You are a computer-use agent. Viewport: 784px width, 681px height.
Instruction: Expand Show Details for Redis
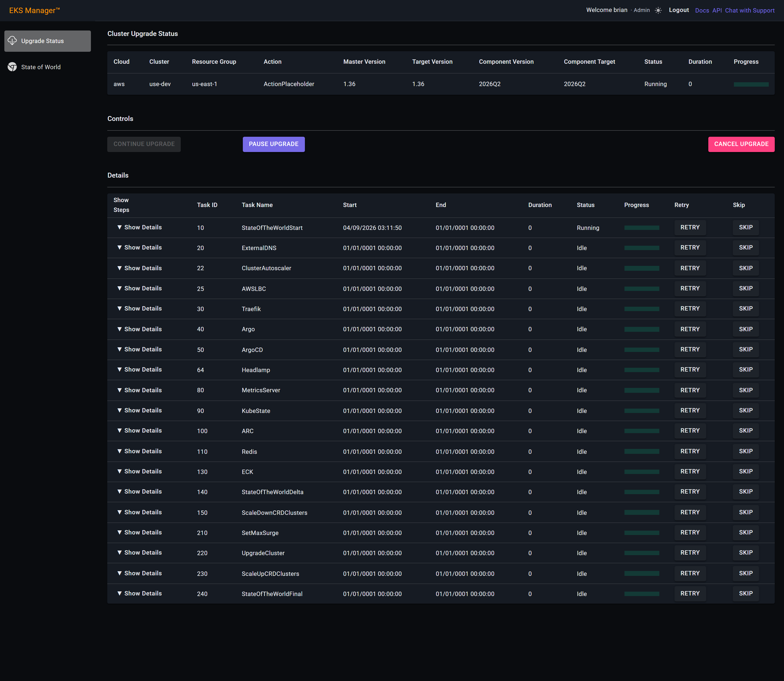point(139,451)
